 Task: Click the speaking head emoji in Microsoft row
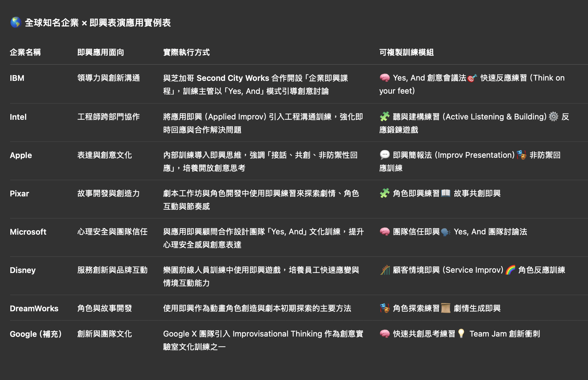click(446, 232)
